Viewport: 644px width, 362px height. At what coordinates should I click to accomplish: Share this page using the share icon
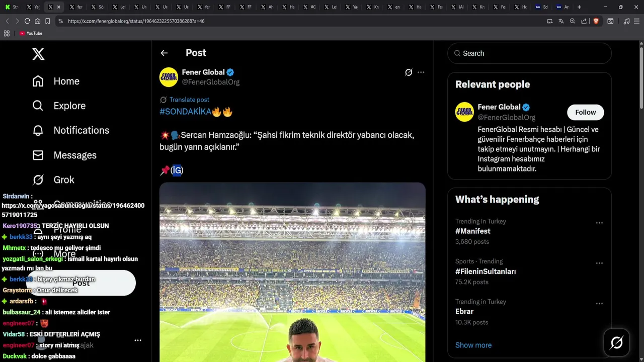[584, 21]
